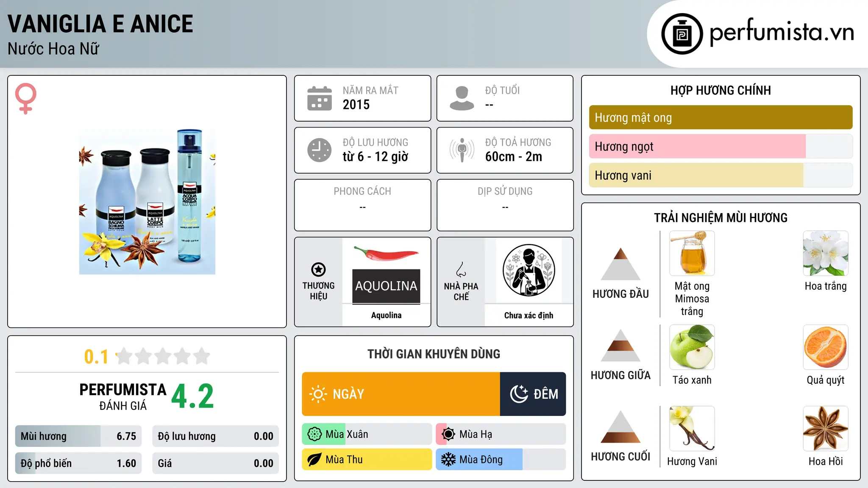Open the Aquolina brand name link

(x=387, y=315)
